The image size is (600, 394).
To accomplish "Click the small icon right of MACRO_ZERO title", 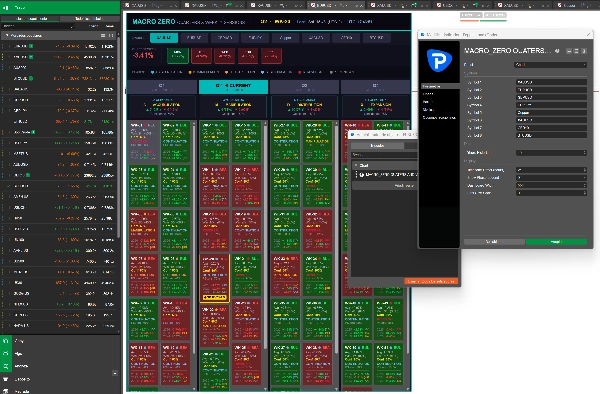I will click(x=557, y=51).
